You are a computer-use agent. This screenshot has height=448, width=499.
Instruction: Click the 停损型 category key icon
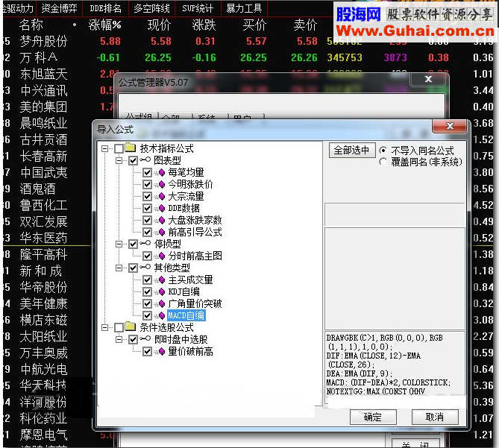(145, 244)
